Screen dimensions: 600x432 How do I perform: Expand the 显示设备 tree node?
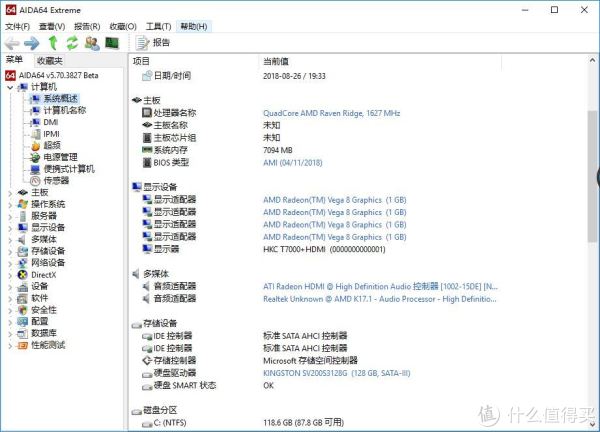click(x=10, y=228)
